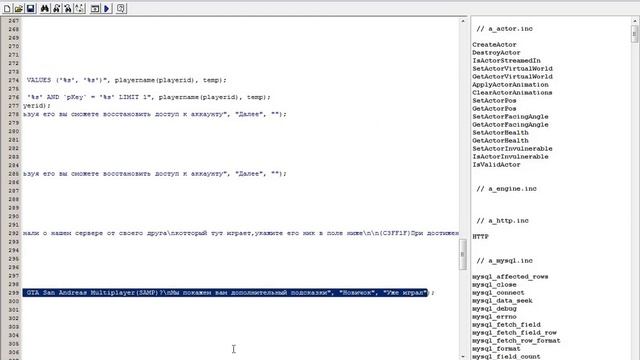640x360 pixels.
Task: Click the function list scrollbar thumb
Action: point(634,34)
